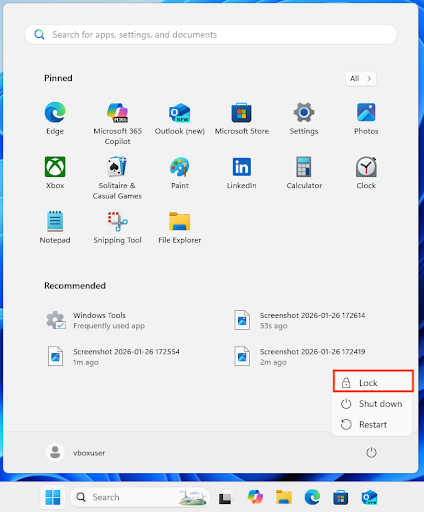Open Edge from the taskbar
Viewport: 424px width, 512px height.
pos(312,497)
